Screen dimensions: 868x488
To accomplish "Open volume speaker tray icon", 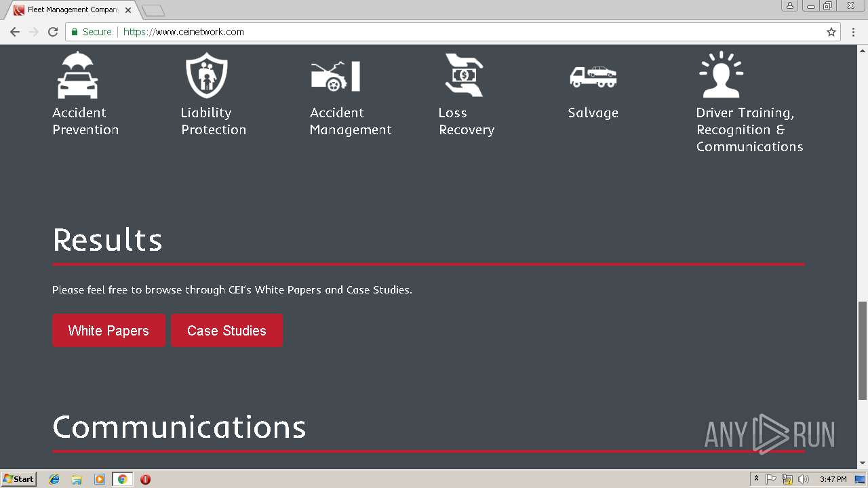I will 803,479.
